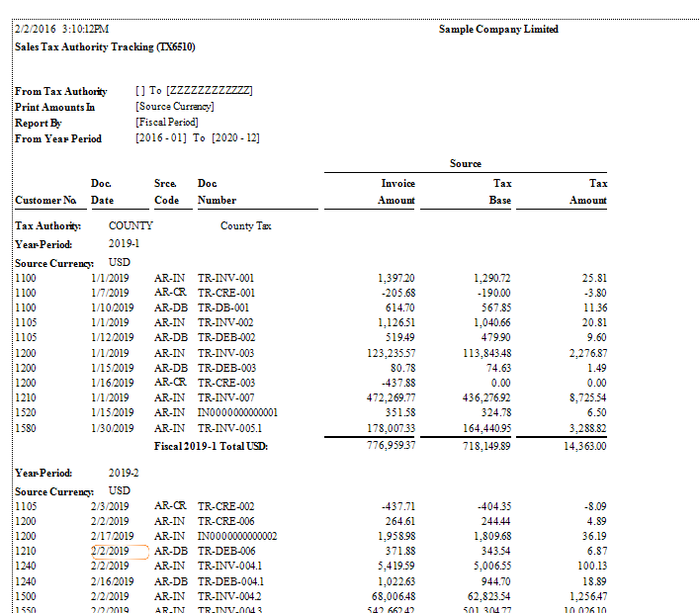Click the County Tax description text
This screenshot has width=700, height=613.
pos(245,225)
